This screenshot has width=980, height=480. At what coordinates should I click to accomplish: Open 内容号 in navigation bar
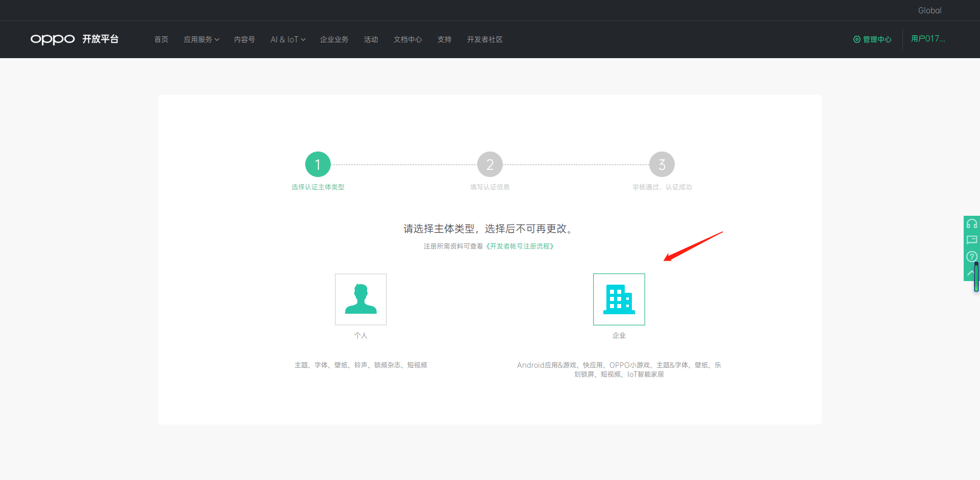tap(244, 39)
